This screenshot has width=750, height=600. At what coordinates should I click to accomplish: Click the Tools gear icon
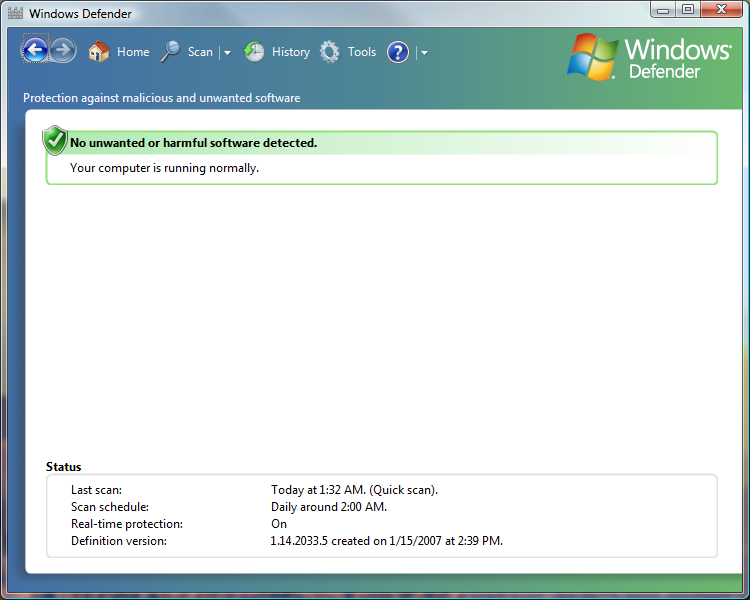330,52
